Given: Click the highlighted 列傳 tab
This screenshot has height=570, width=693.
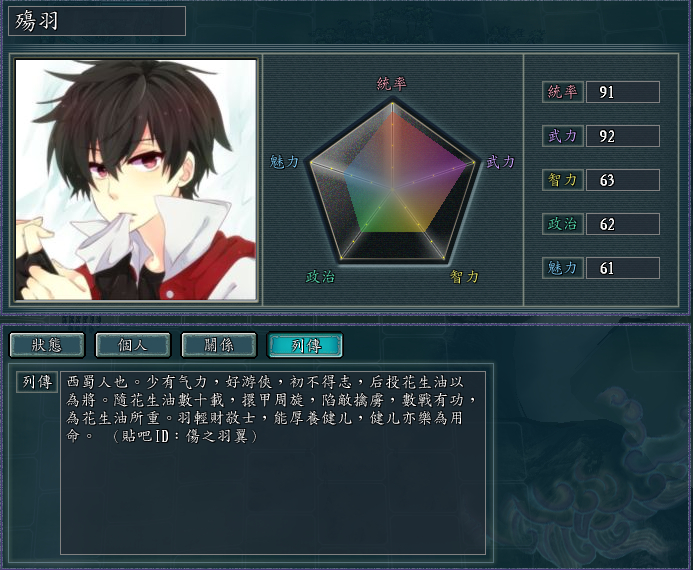Looking at the screenshot, I should pos(305,345).
